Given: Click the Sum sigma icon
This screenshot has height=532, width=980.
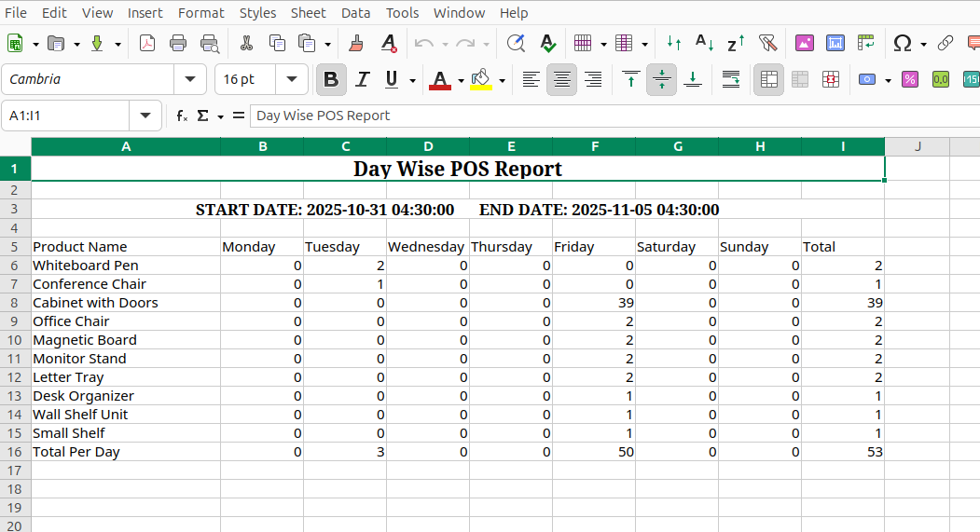Looking at the screenshot, I should [x=202, y=116].
